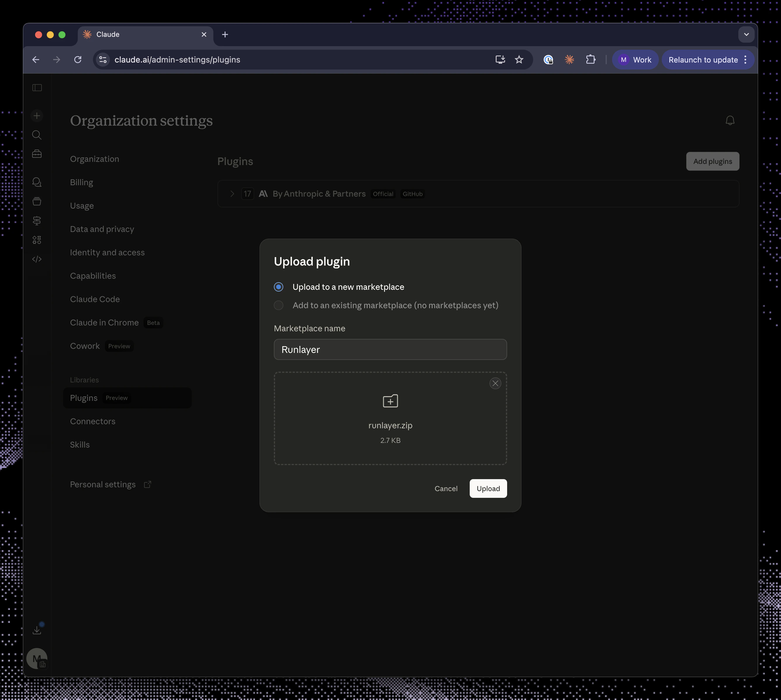Edit the Marketplace name field showing Runlayer
Image resolution: width=781 pixels, height=700 pixels.
390,350
